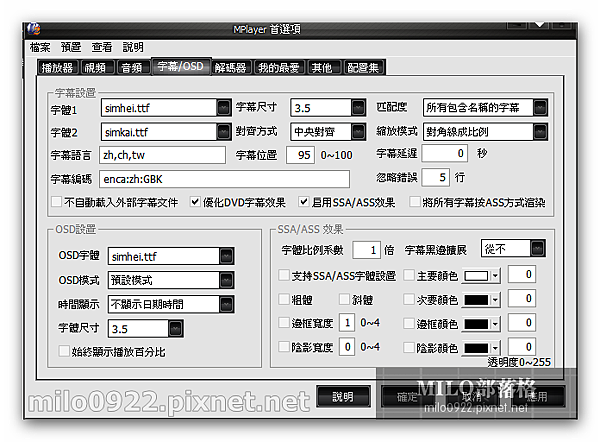This screenshot has height=442, width=600.
Task: Click the 字幕編碼 input field
Action: [x=224, y=179]
